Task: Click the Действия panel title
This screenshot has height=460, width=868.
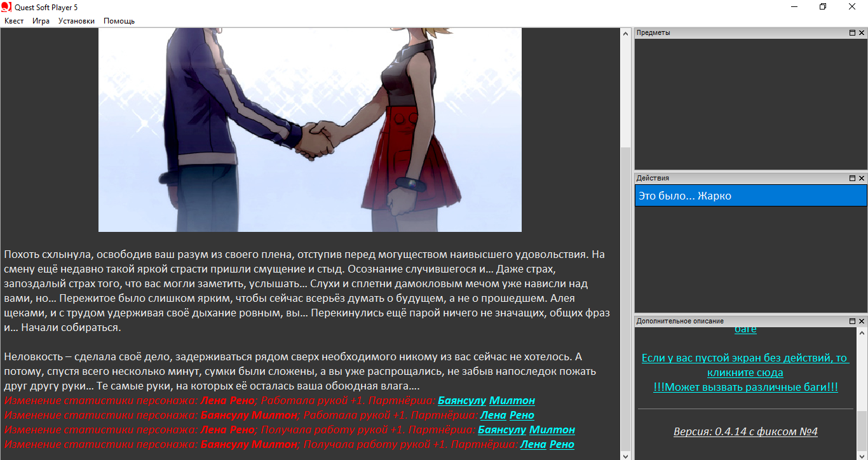Action: click(x=653, y=179)
